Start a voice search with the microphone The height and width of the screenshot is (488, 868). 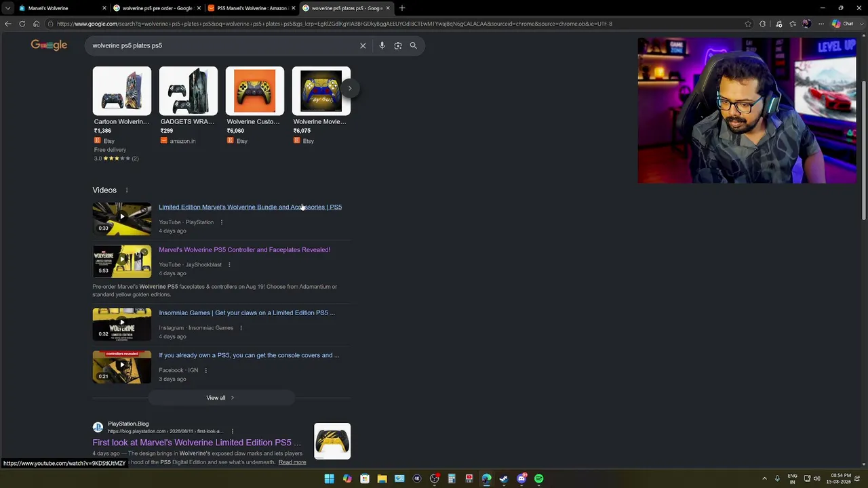tap(382, 45)
